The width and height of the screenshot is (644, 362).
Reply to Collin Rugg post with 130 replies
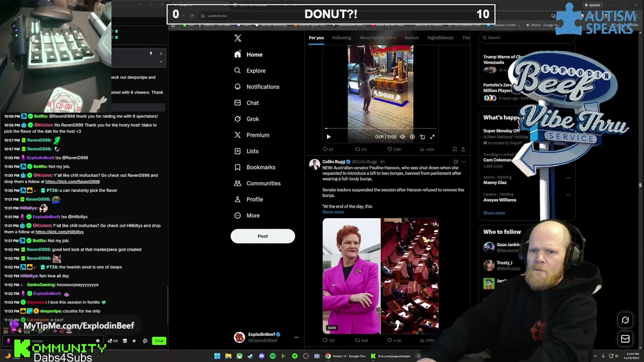click(x=328, y=340)
